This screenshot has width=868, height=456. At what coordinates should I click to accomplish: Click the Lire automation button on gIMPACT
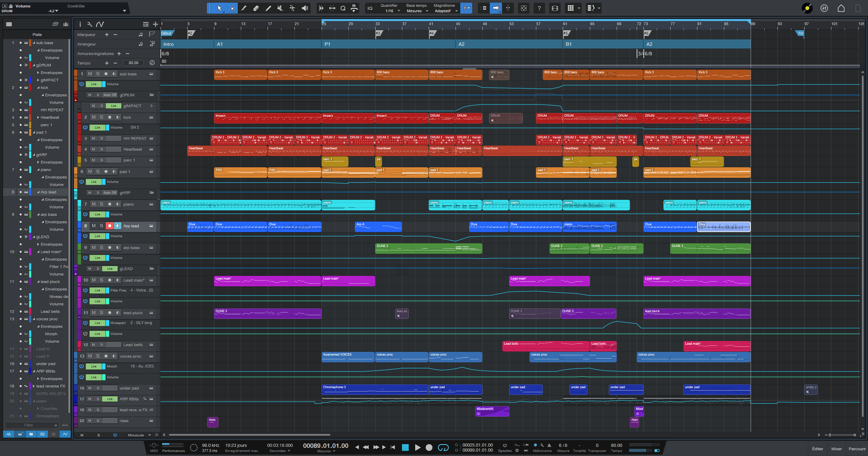coord(113,106)
